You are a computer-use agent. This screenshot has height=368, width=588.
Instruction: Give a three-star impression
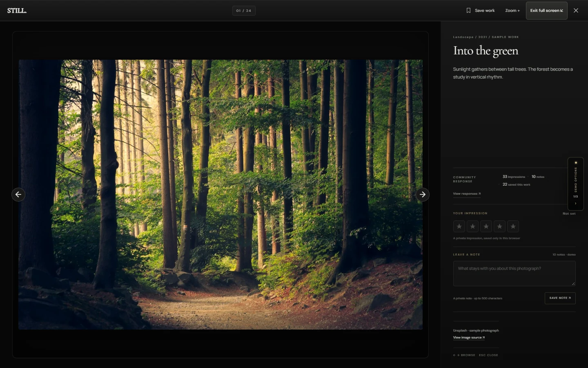click(486, 226)
